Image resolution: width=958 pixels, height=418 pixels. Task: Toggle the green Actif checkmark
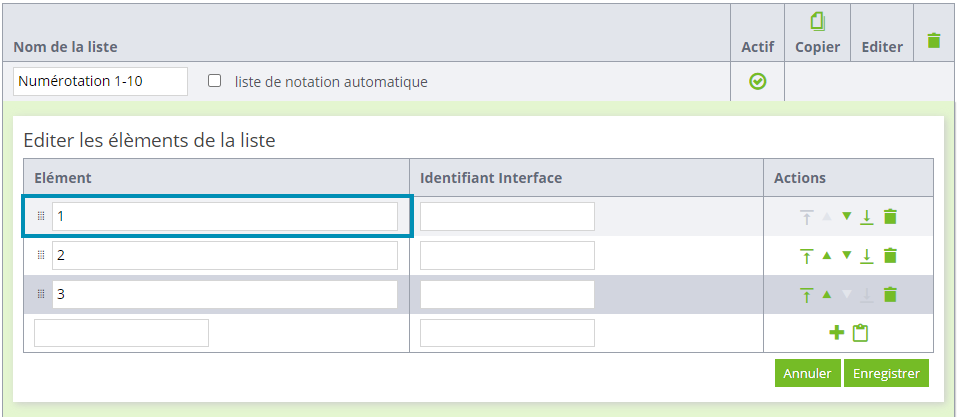[758, 81]
